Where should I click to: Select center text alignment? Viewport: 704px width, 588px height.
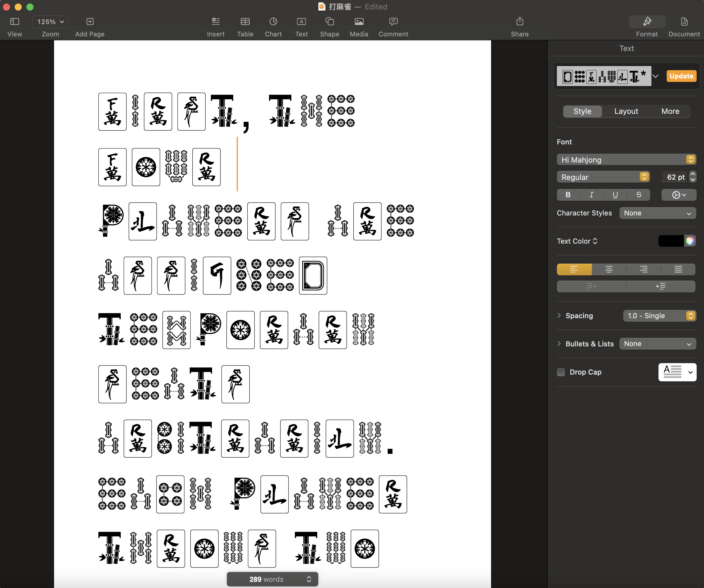pyautogui.click(x=609, y=269)
